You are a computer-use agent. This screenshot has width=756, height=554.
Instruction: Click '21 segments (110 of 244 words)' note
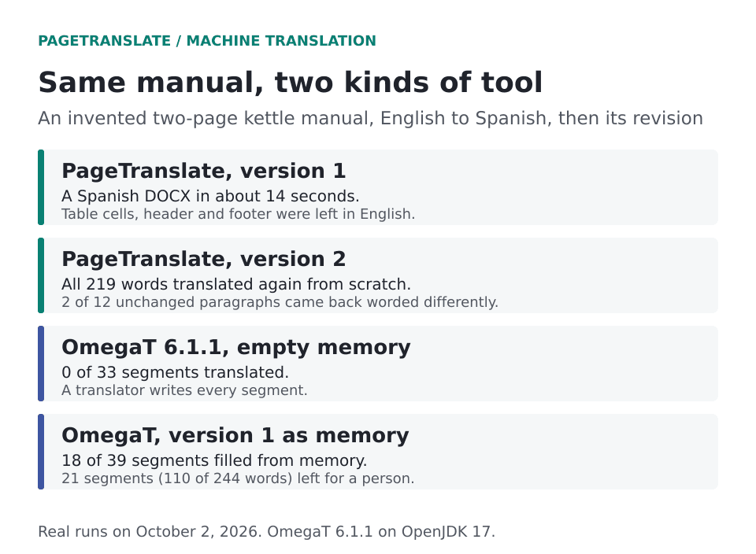pos(238,478)
